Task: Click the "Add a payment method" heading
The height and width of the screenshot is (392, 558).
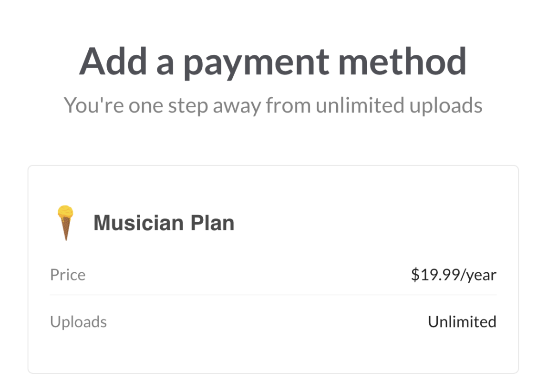Action: [273, 62]
